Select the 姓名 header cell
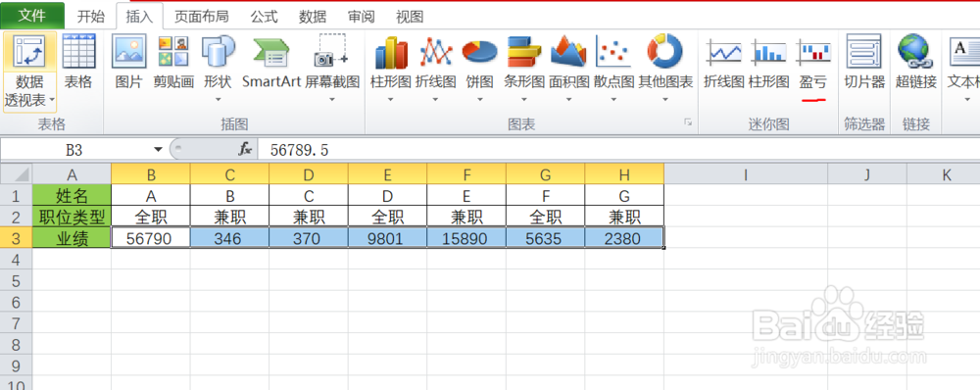980x390 pixels. (x=72, y=196)
